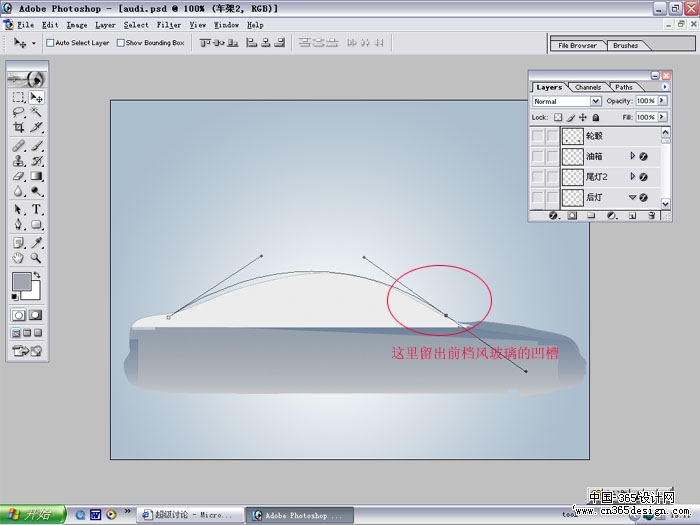Open new adjustment layer menu
700x525 pixels.
point(612,216)
